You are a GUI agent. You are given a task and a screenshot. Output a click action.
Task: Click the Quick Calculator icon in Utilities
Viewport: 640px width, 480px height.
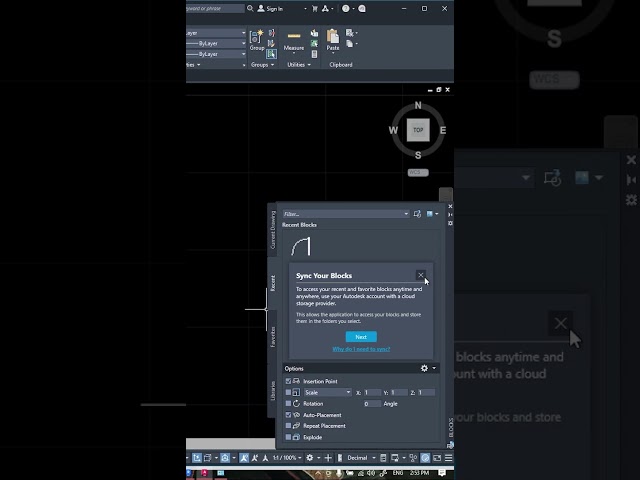(x=314, y=54)
